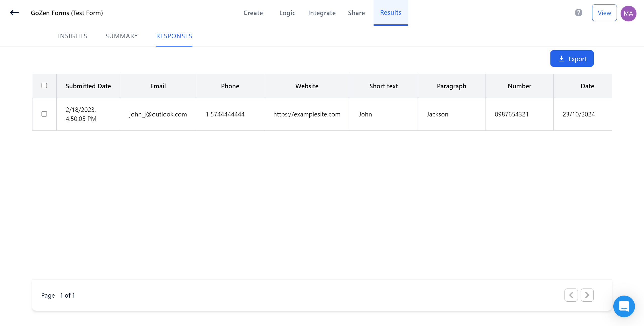
Task: Click the john_j@outlook.com email cell
Action: click(158, 114)
